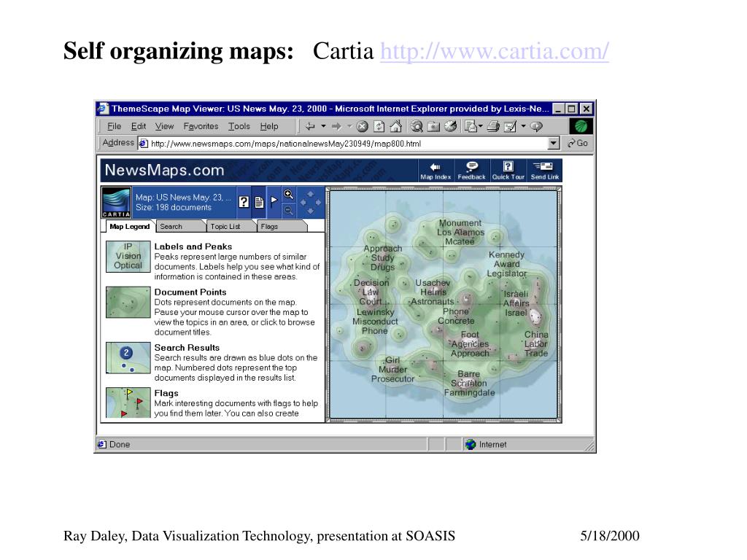
Task: Click the flag tool icon in map toolbar
Action: (274, 201)
